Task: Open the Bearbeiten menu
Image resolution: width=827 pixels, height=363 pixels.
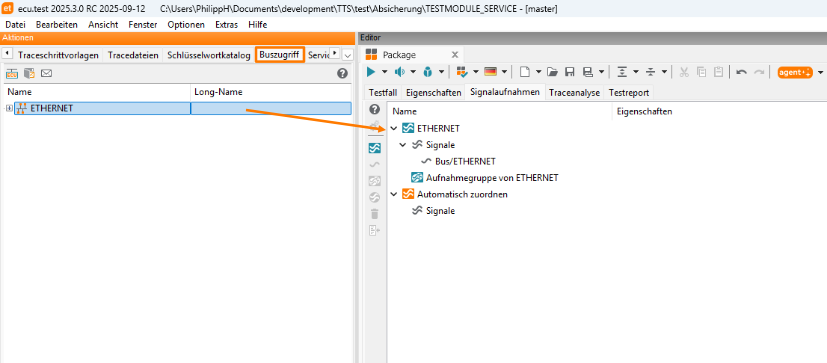Action: point(56,25)
